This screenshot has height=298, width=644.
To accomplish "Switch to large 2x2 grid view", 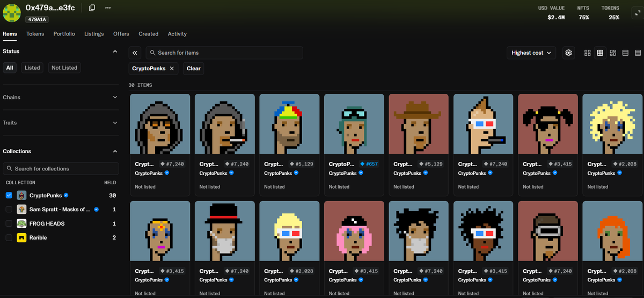I will tap(587, 53).
